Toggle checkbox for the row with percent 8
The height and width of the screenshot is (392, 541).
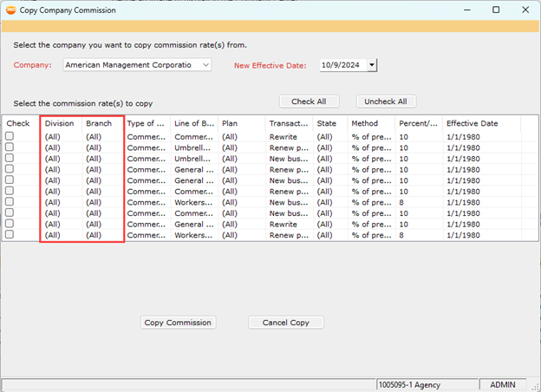(x=10, y=202)
